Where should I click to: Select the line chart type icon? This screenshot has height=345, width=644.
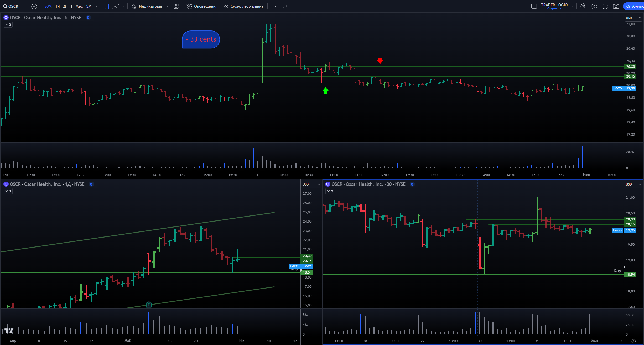(x=116, y=6)
